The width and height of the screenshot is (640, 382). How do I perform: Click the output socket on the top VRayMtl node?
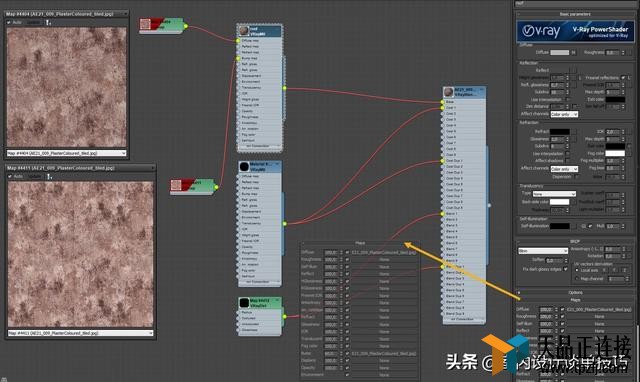(284, 88)
